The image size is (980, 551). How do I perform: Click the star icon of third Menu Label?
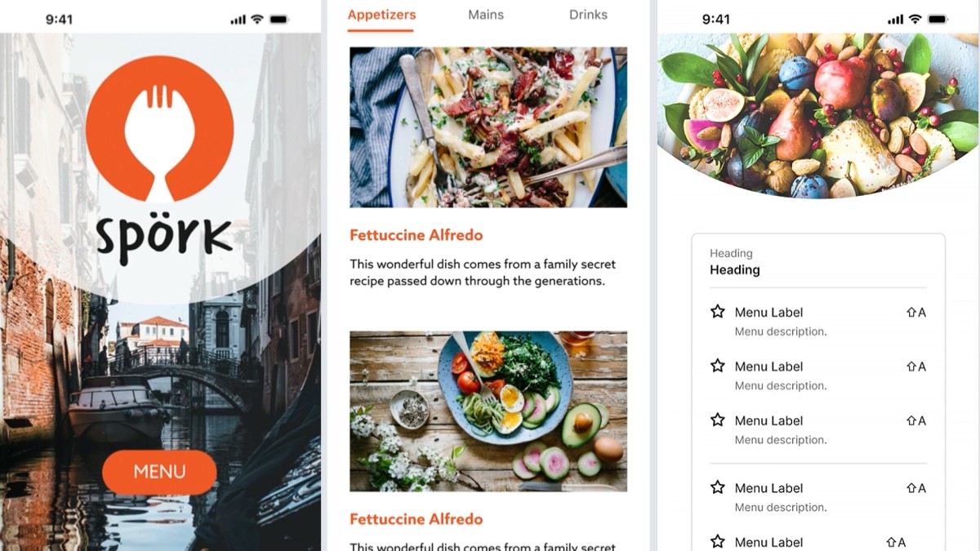click(x=718, y=420)
